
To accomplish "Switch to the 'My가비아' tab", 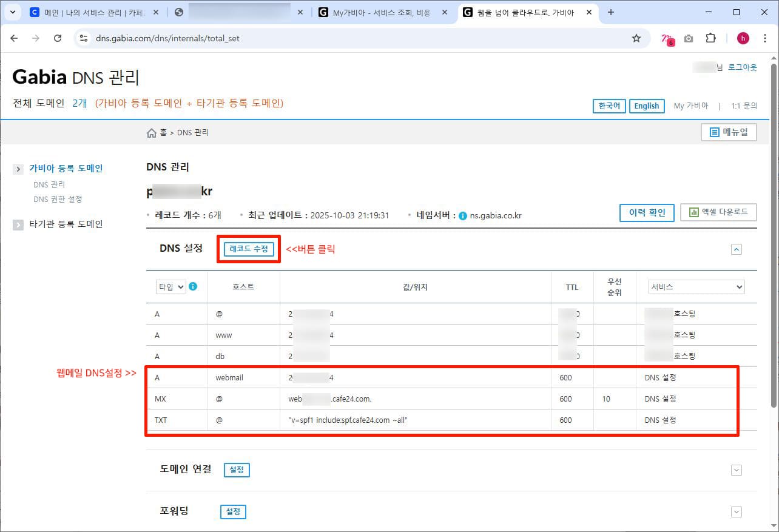I will click(382, 12).
